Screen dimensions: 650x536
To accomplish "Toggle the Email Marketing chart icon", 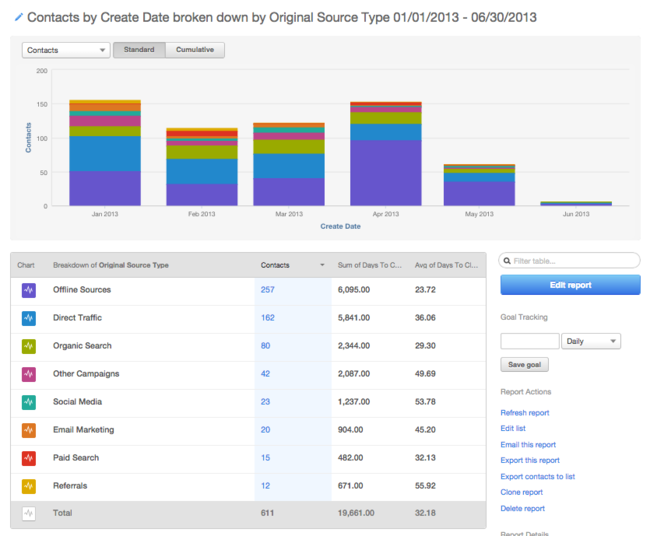I will [x=28, y=430].
